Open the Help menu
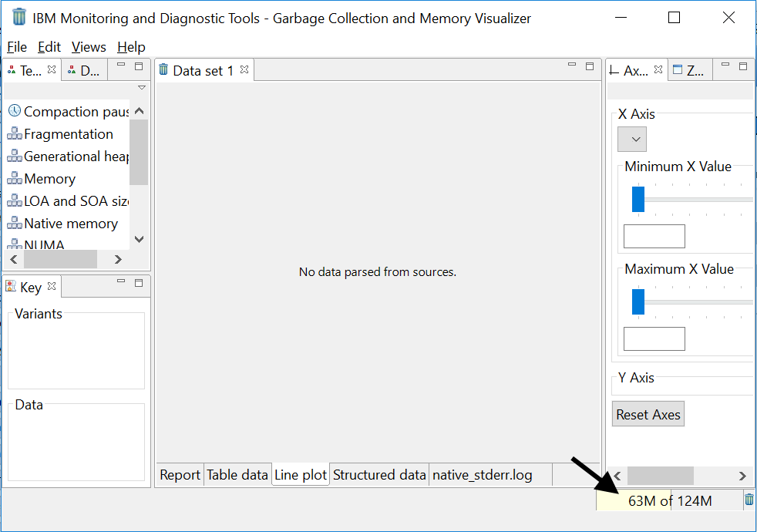Viewport: 757px width, 532px height. [x=131, y=47]
